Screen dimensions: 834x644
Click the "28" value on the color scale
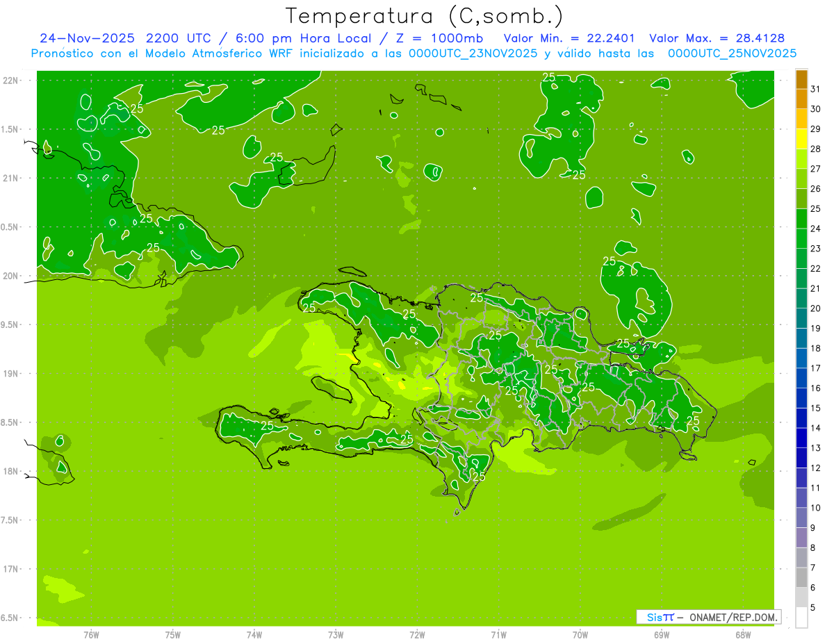tap(816, 149)
